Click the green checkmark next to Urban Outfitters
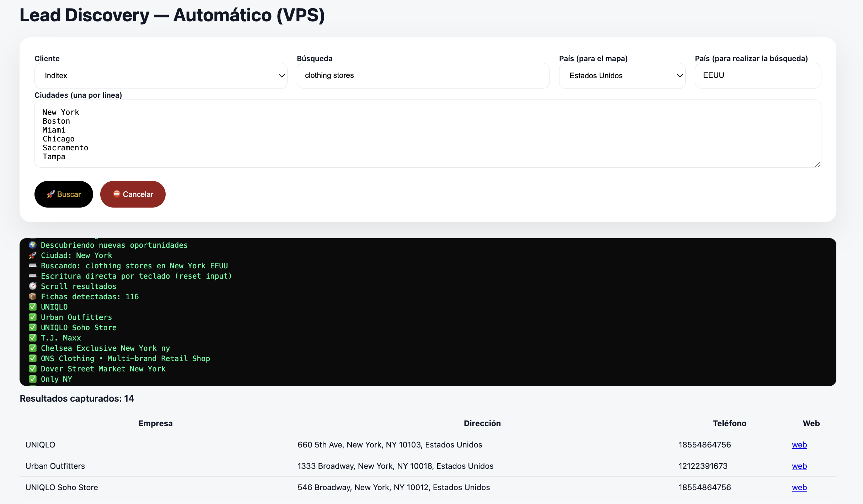863x504 pixels. coord(33,317)
